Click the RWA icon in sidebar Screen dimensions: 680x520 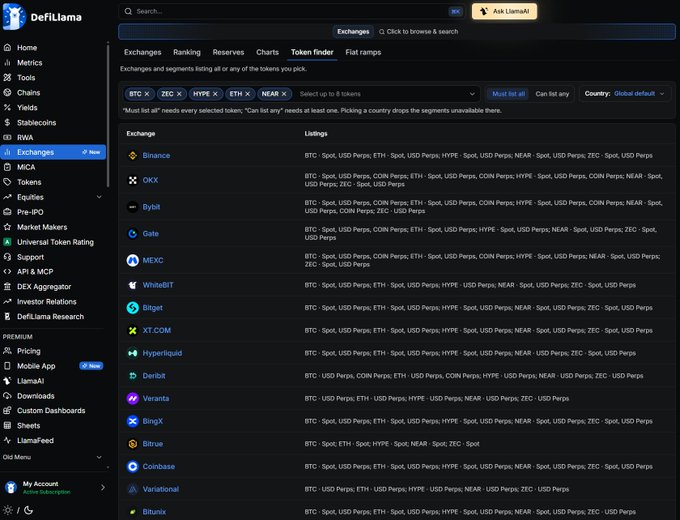(7, 137)
